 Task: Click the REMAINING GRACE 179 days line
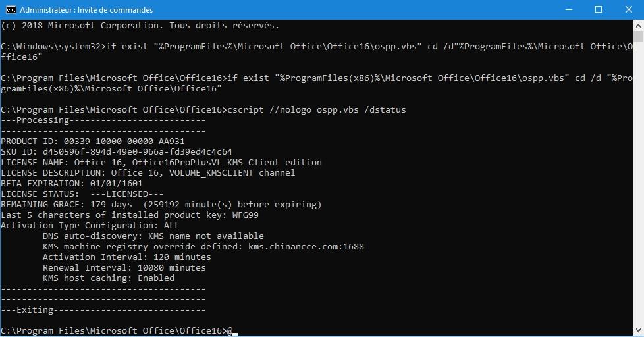(x=161, y=205)
